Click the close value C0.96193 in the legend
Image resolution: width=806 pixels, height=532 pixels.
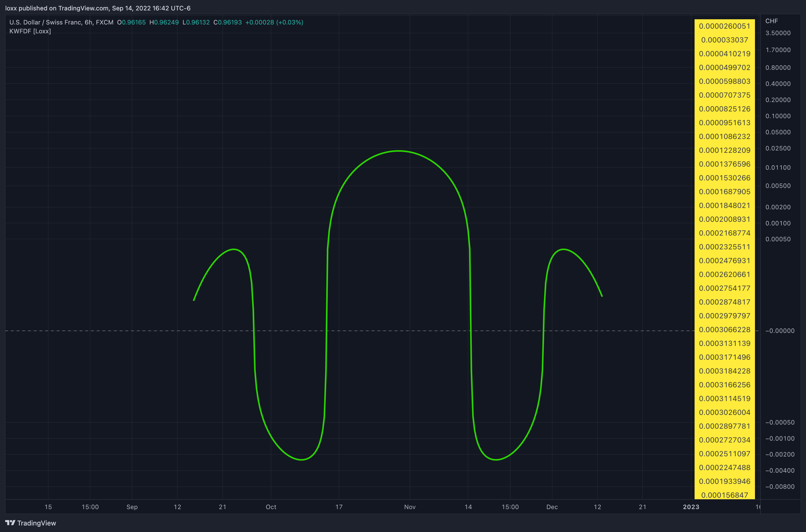click(x=227, y=22)
